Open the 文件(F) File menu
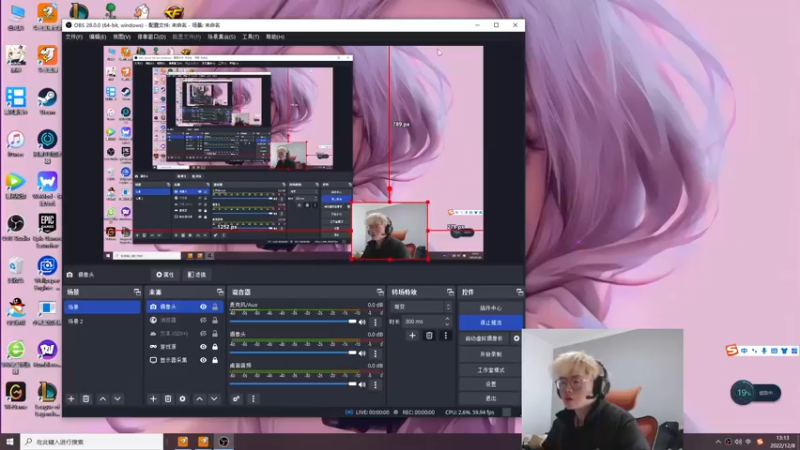Viewport: 800px width, 450px height. pos(74,37)
